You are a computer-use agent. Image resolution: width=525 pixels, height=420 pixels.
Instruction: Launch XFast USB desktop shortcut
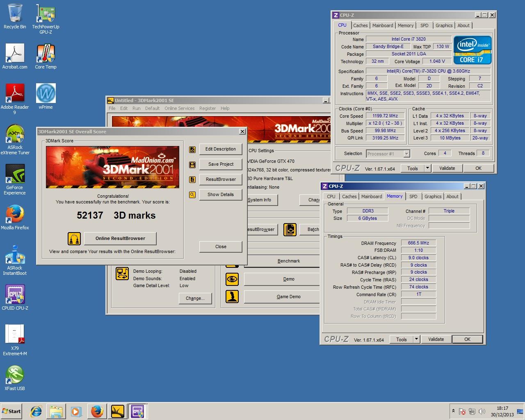(x=15, y=378)
